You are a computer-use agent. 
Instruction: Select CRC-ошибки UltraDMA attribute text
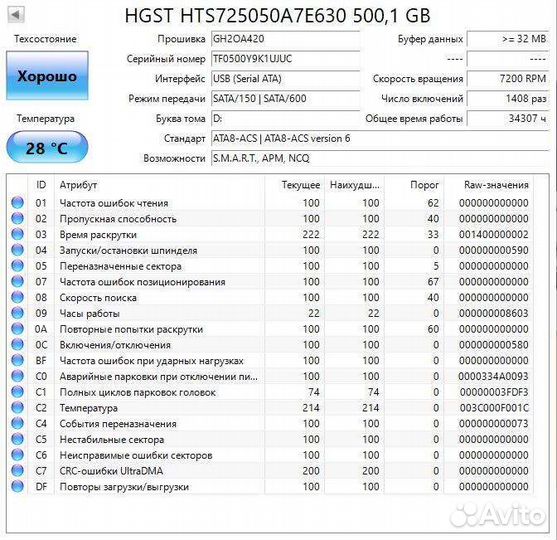coord(111,471)
